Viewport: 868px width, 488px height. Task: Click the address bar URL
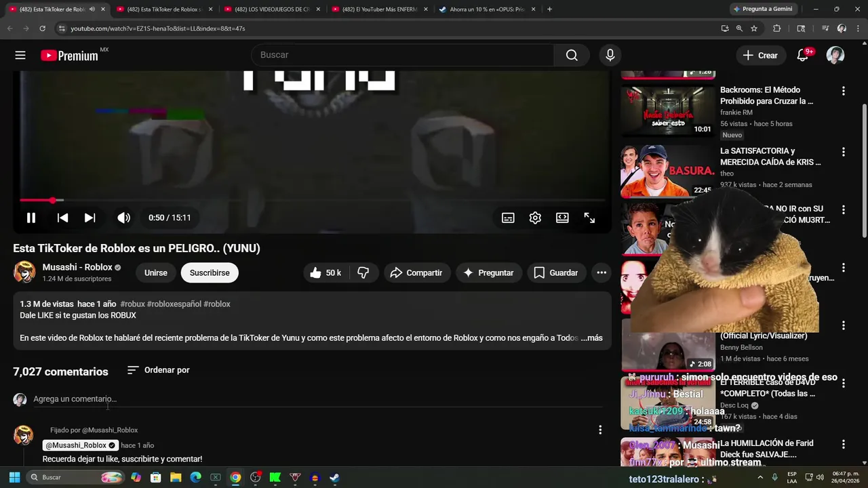(157, 28)
